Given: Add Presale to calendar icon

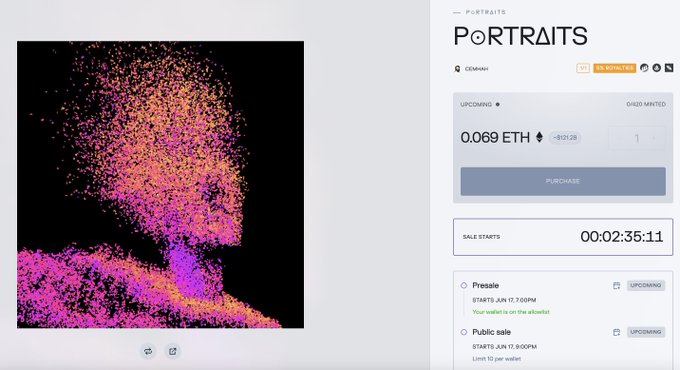Looking at the screenshot, I should 616,285.
